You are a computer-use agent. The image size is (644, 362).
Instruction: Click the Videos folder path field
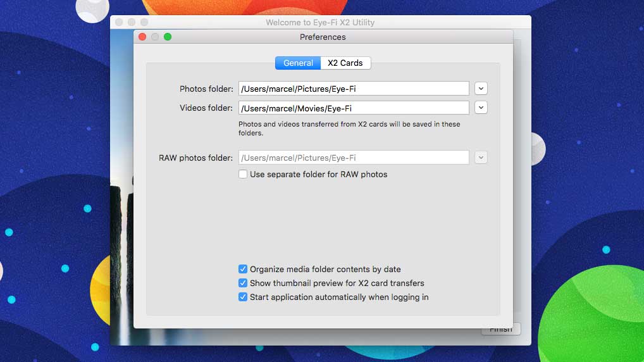354,108
